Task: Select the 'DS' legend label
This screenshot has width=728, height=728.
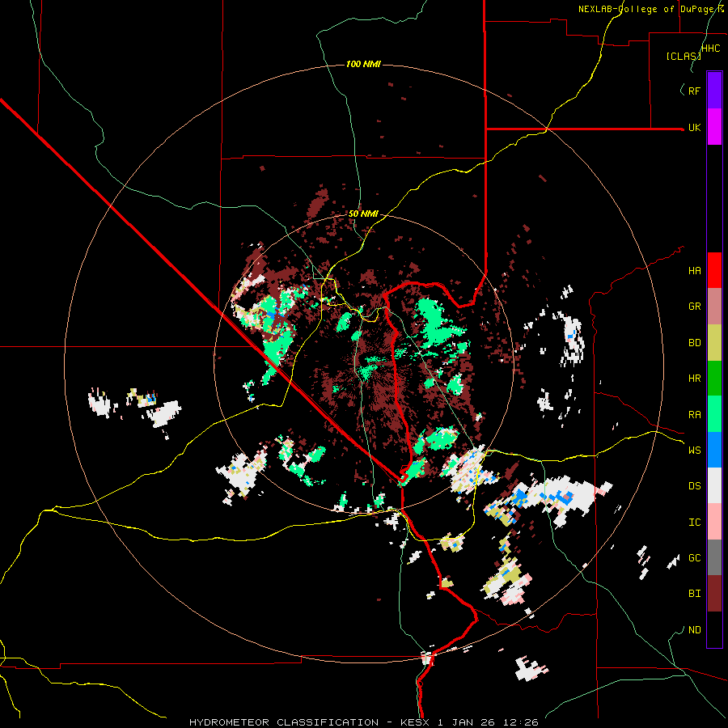Action: pyautogui.click(x=694, y=486)
